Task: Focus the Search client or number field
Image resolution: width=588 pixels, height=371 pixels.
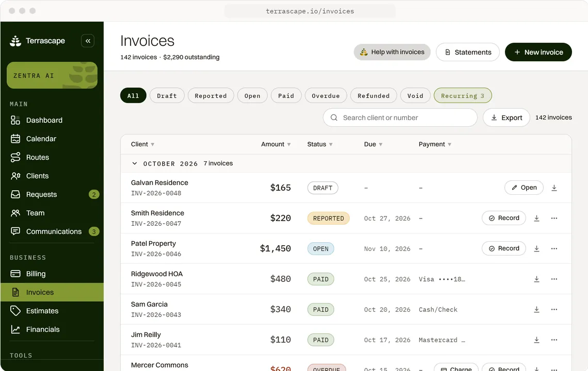Action: coord(400,117)
